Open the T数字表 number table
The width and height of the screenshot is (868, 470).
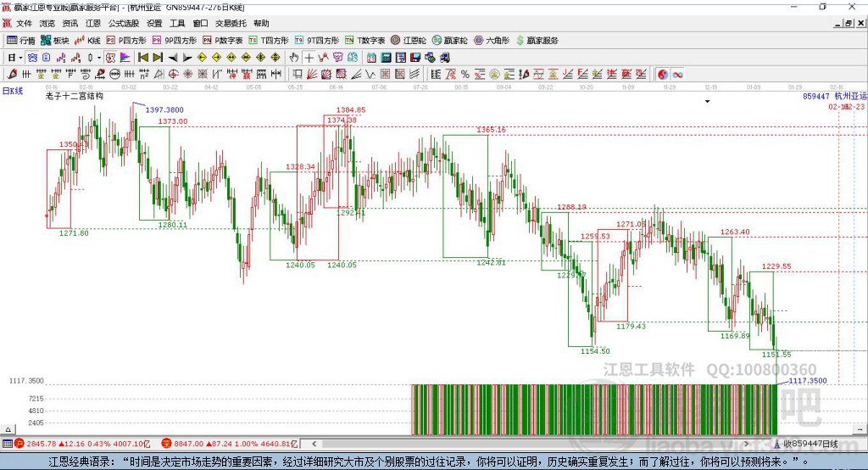point(364,41)
